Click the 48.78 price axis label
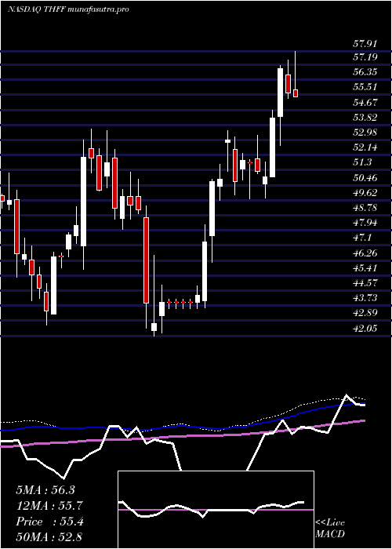Screen dimensions: 392x549 (x=365, y=208)
